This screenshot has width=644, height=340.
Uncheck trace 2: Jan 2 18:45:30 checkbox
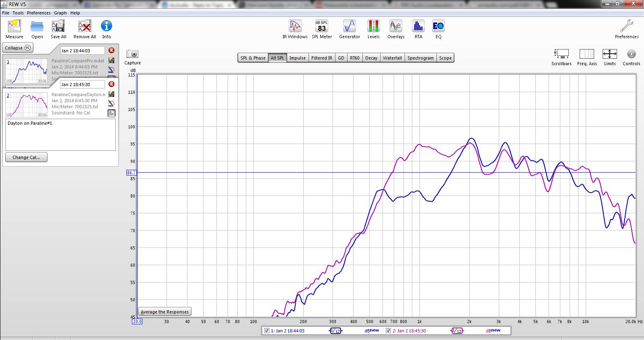coord(388,331)
